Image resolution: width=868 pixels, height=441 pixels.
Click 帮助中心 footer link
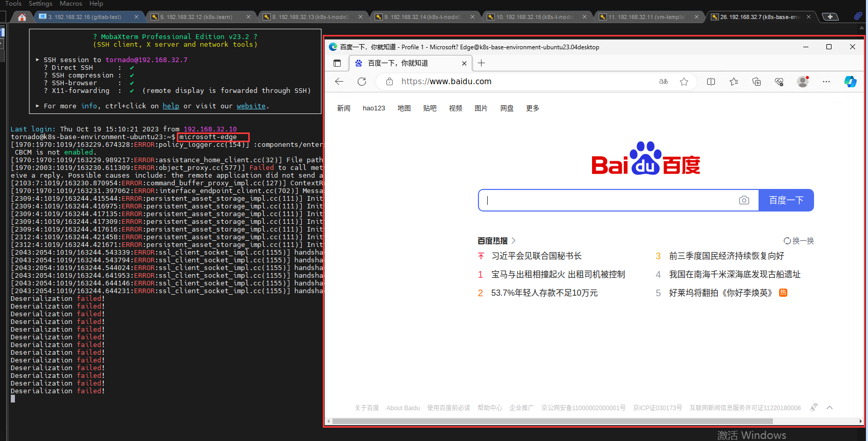[x=490, y=408]
